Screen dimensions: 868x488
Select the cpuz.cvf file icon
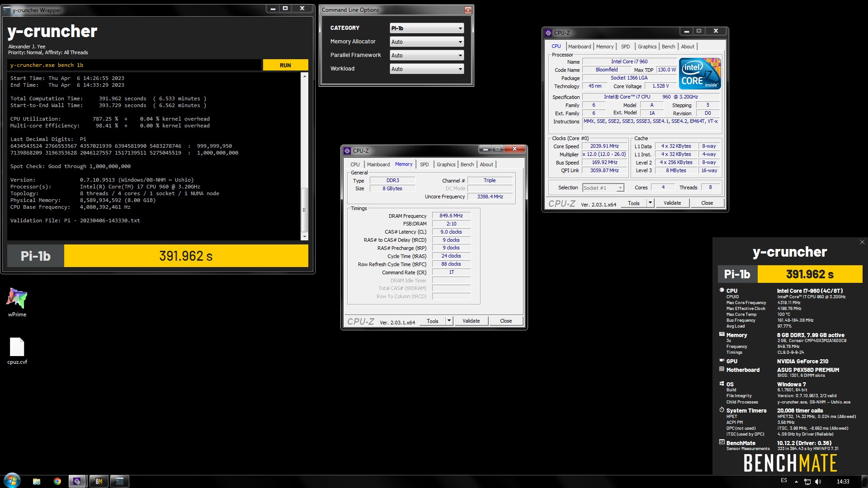click(17, 351)
